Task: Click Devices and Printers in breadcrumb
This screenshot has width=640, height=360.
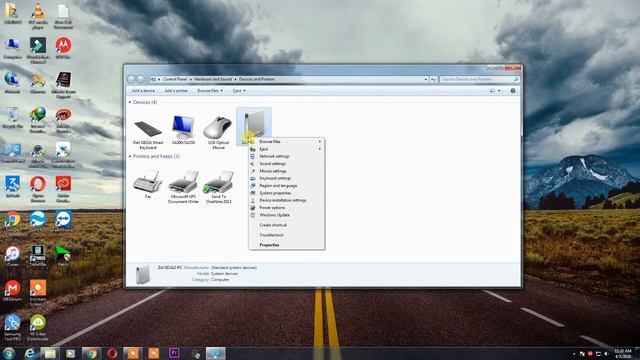Action: [257, 79]
